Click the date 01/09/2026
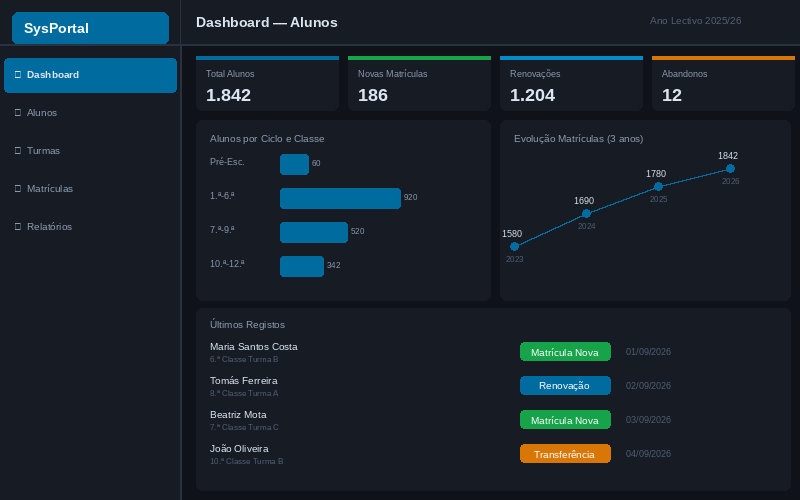This screenshot has width=800, height=500. [648, 352]
